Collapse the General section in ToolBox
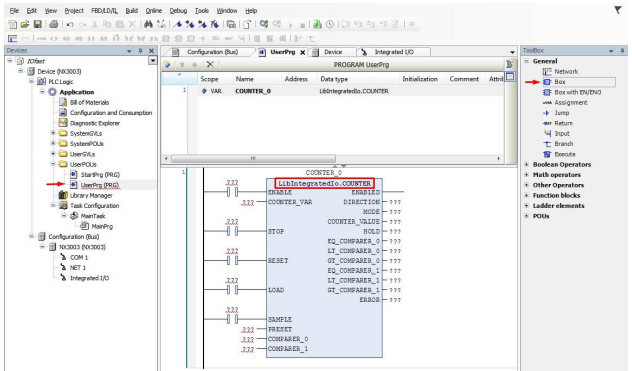Screen dimensions: 632x371 526,61
